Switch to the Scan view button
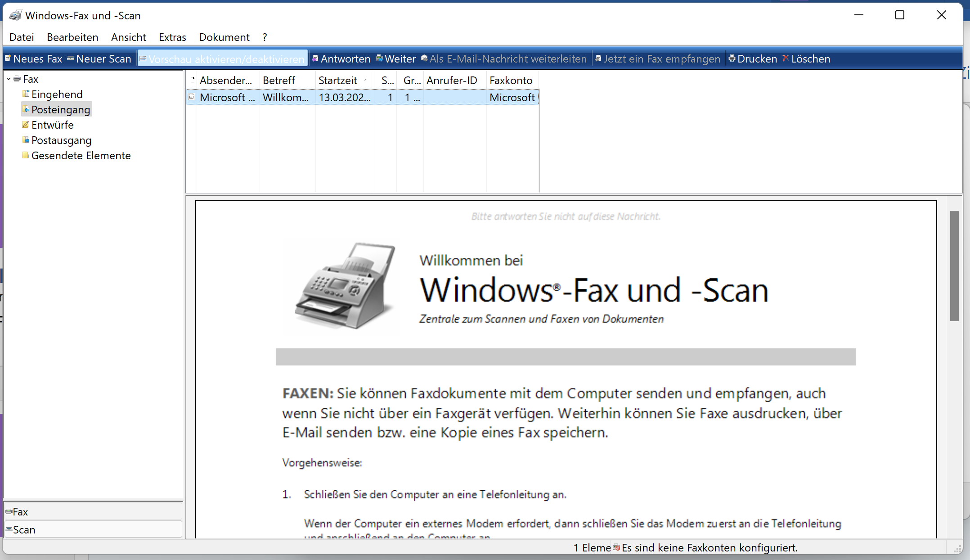Image resolution: width=970 pixels, height=560 pixels. click(93, 529)
